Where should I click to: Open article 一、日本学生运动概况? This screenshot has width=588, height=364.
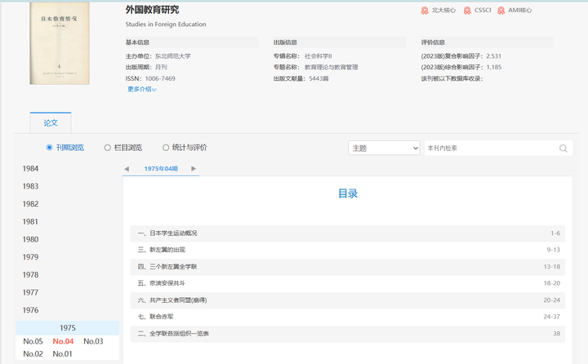click(x=167, y=233)
